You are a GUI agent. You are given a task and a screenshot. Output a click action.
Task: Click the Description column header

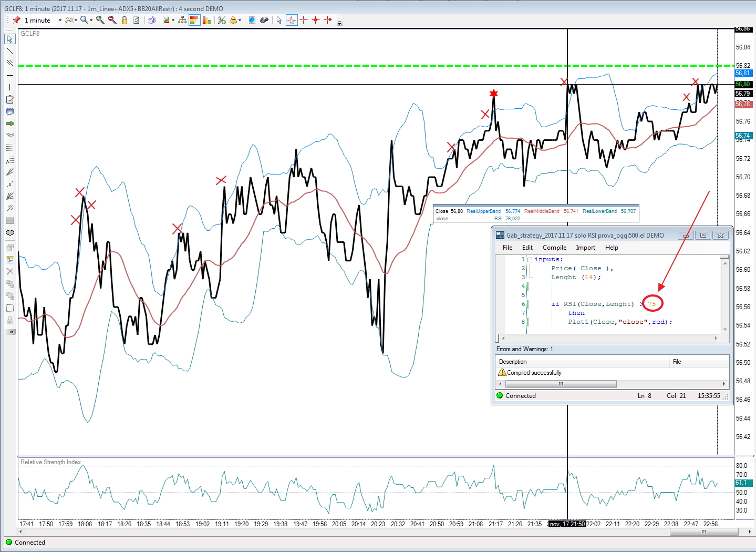pos(583,362)
